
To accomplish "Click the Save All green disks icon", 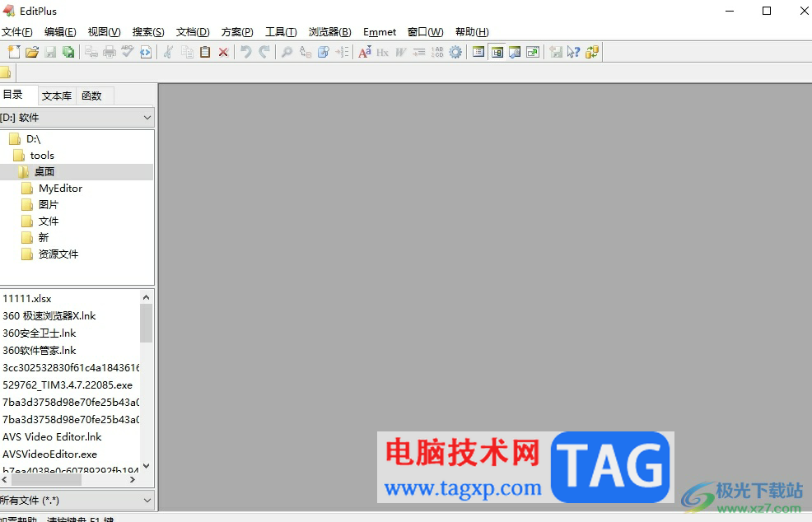I will 68,52.
